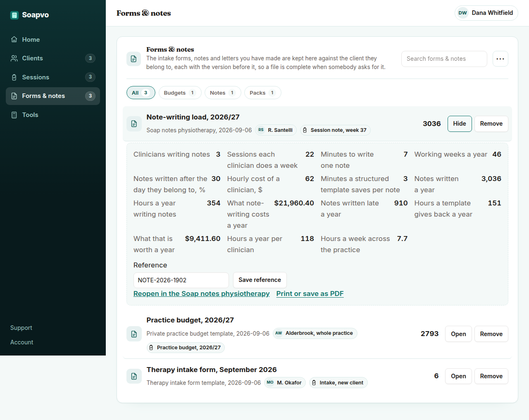Click Alderbrook, whole practice chip
This screenshot has height=420, width=529.
(x=315, y=333)
